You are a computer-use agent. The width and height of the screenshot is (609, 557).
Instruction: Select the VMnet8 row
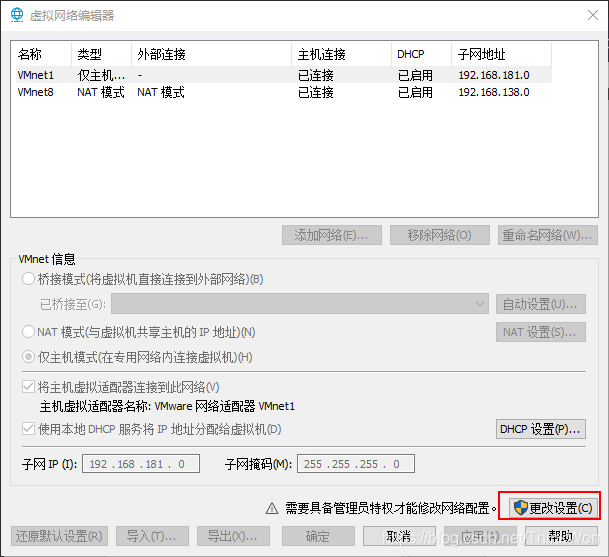pos(284,92)
